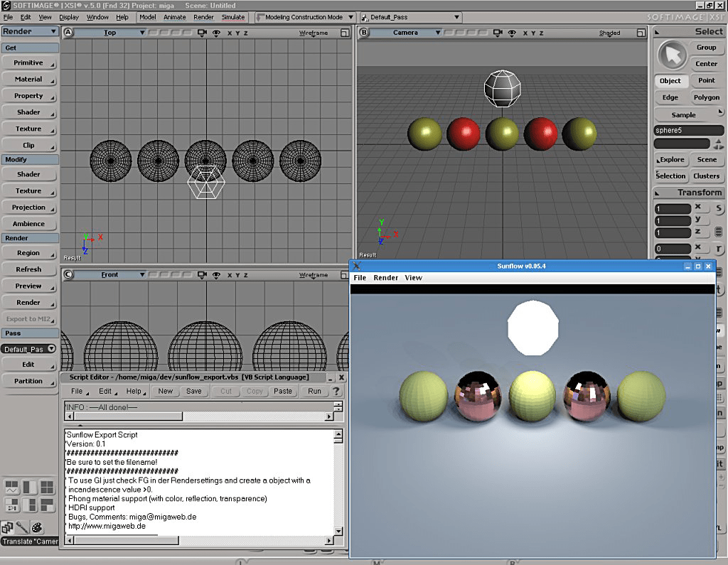The width and height of the screenshot is (728, 565).
Task: Click the script code horizontal scrollbar
Action: [199, 540]
